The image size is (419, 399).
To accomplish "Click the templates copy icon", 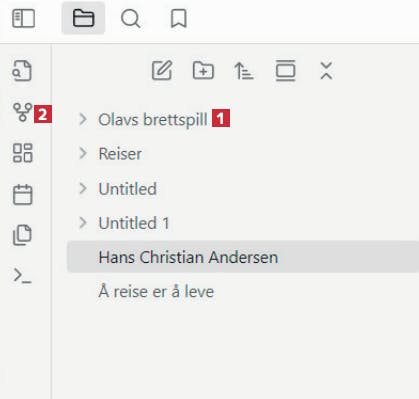I will click(22, 235).
